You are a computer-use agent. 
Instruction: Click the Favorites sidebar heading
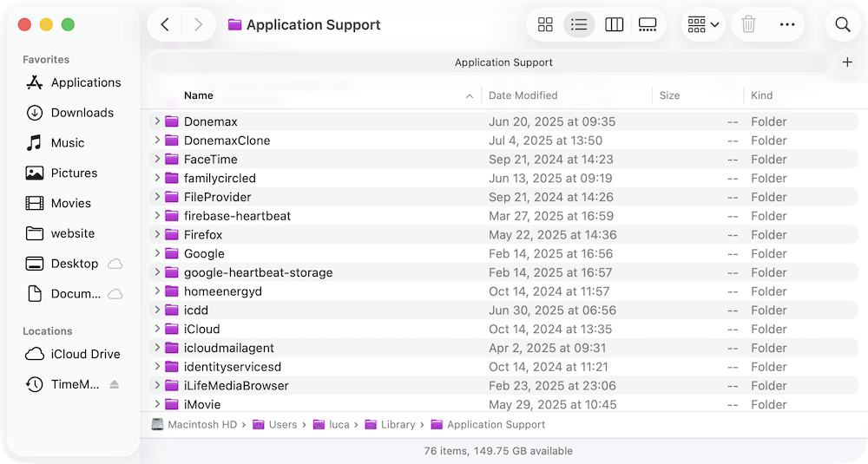(x=46, y=59)
